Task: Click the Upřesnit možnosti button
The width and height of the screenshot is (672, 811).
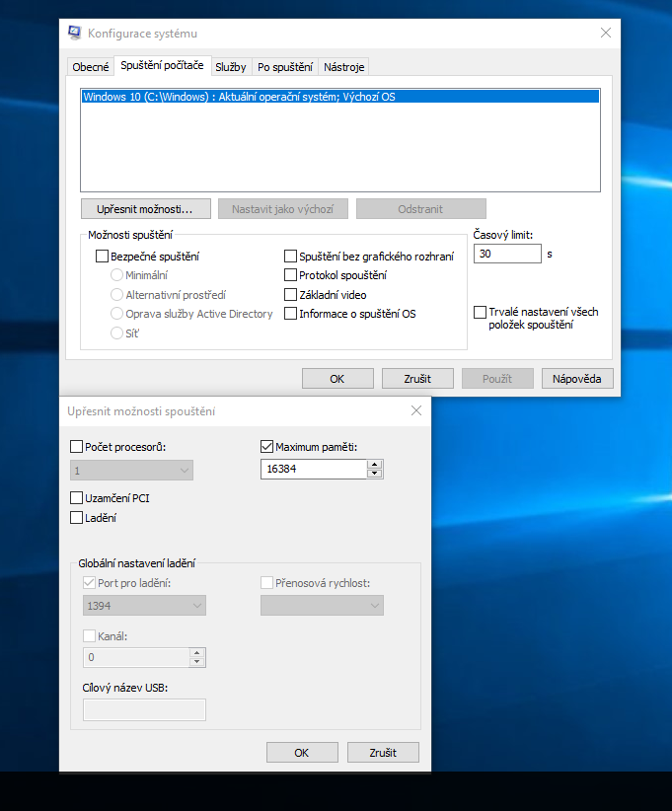Action: pos(145,209)
